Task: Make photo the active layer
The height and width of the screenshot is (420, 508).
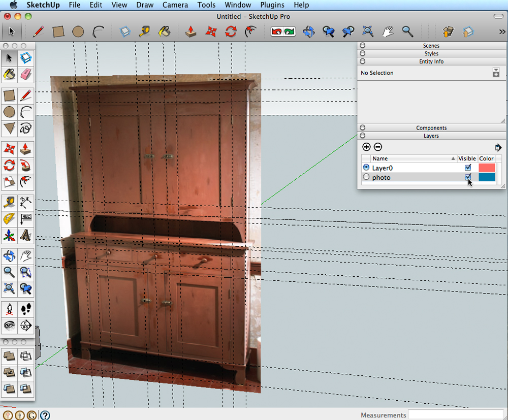Action: (366, 177)
